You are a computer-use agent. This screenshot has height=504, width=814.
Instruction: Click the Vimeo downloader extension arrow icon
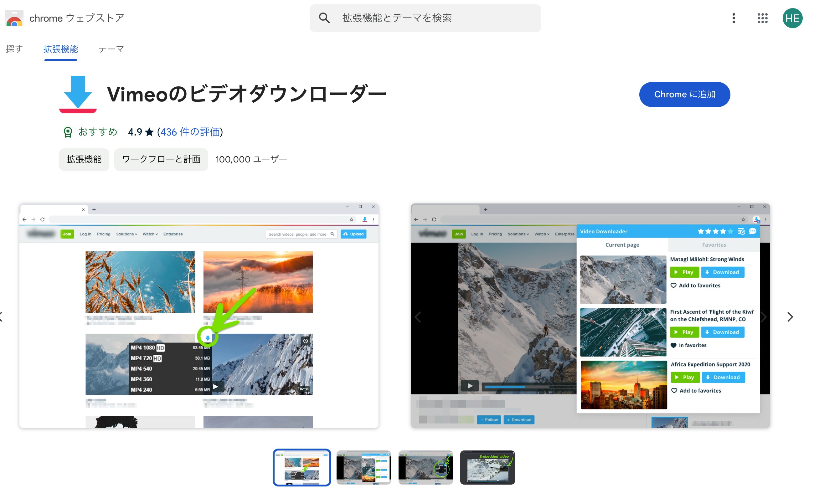[78, 94]
